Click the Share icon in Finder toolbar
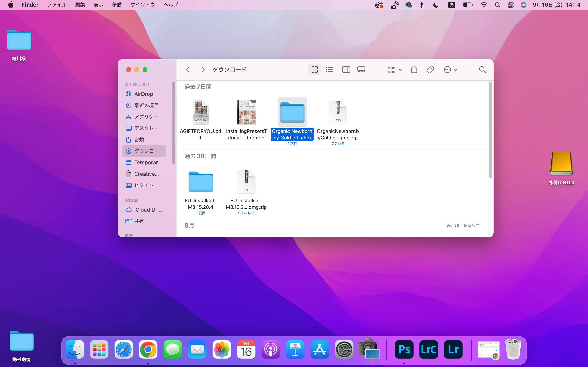This screenshot has height=367, width=588. coord(414,70)
